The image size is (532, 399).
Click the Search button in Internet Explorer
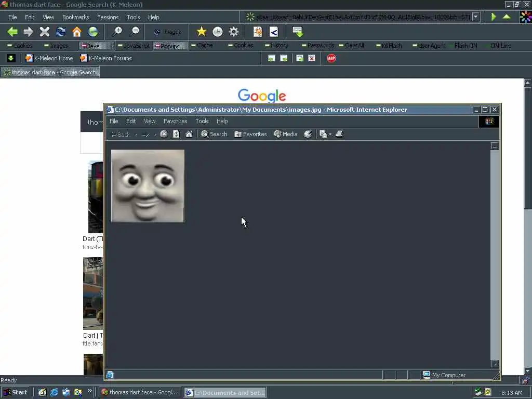(x=214, y=134)
